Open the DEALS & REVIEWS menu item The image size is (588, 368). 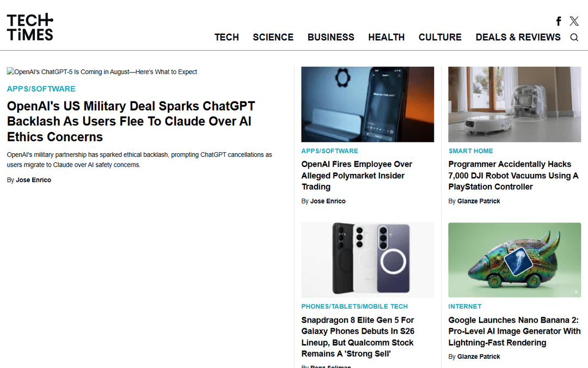point(518,37)
